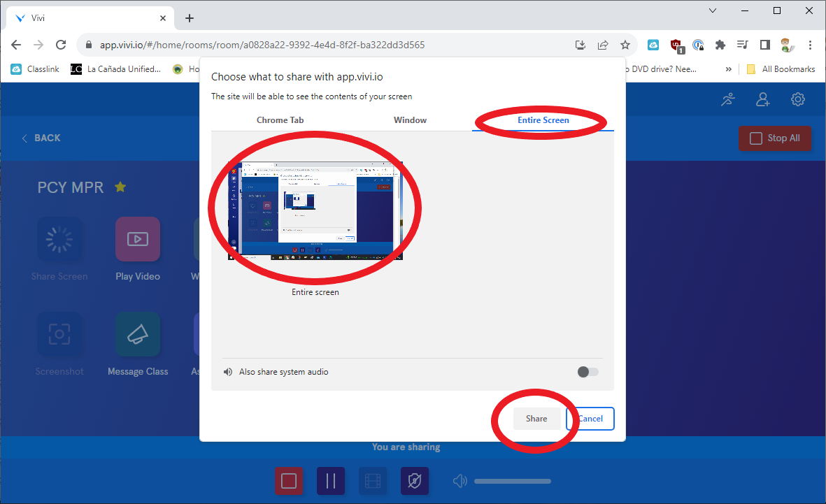
Task: Reload the Vivi page
Action: pyautogui.click(x=61, y=45)
